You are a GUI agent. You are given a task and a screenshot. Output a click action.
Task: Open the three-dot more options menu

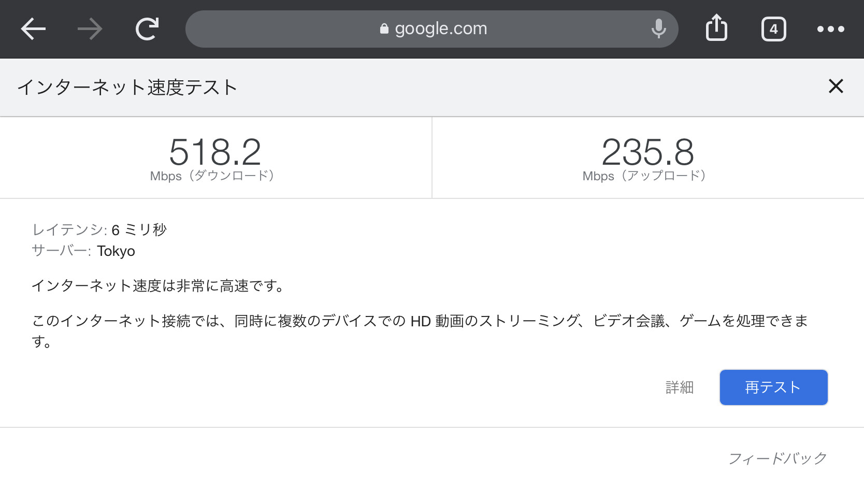830,29
